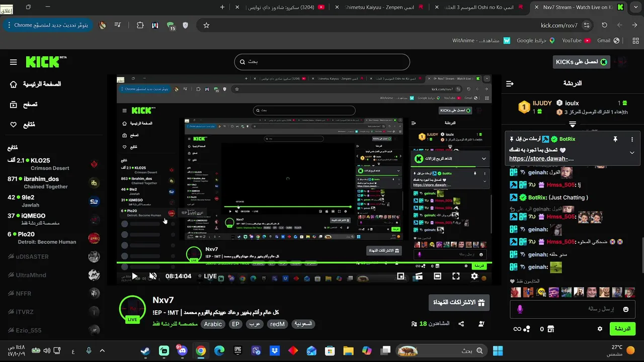Open player settings gear
Screen dimensions: 644x362
tap(474, 276)
